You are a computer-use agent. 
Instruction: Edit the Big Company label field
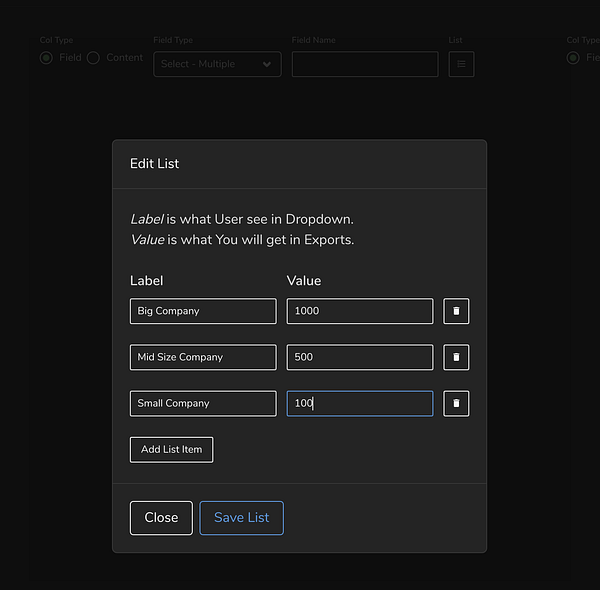point(203,311)
